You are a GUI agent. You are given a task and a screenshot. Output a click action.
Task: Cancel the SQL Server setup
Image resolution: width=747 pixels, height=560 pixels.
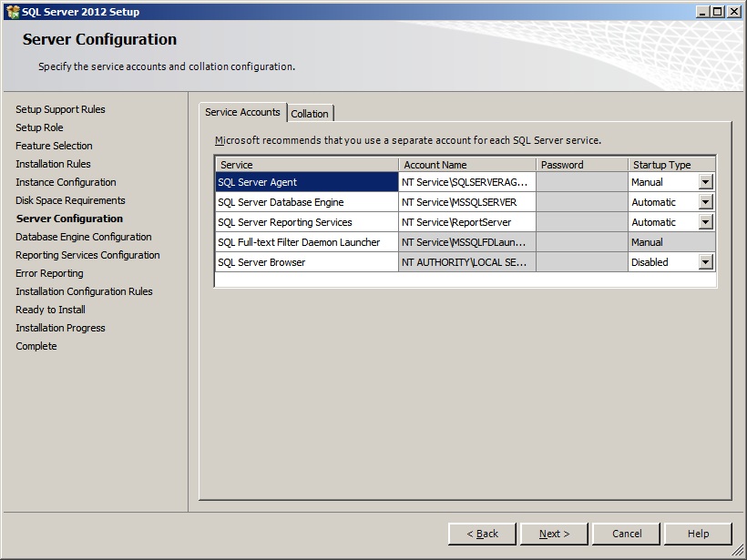[627, 534]
